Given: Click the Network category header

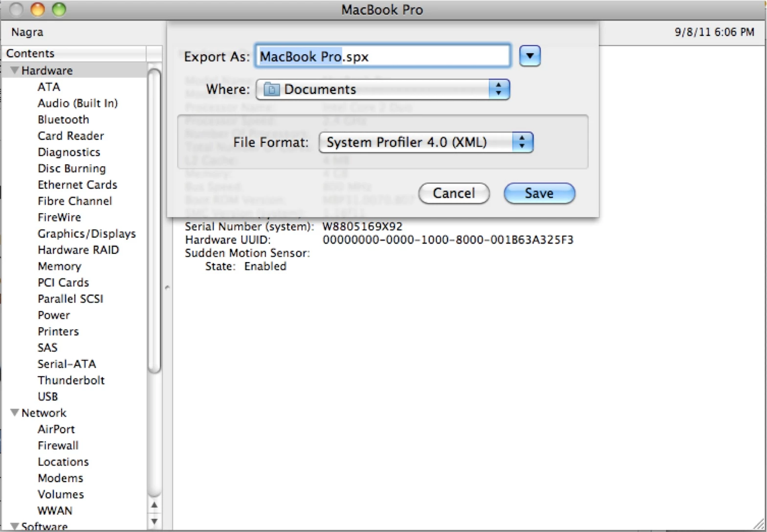Looking at the screenshot, I should pos(44,413).
